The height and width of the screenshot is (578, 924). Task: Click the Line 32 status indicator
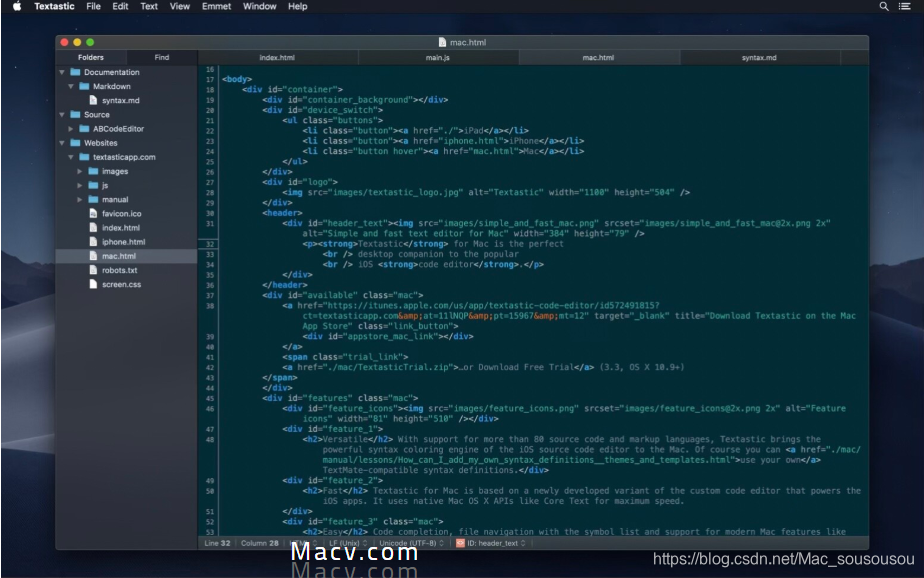point(217,543)
